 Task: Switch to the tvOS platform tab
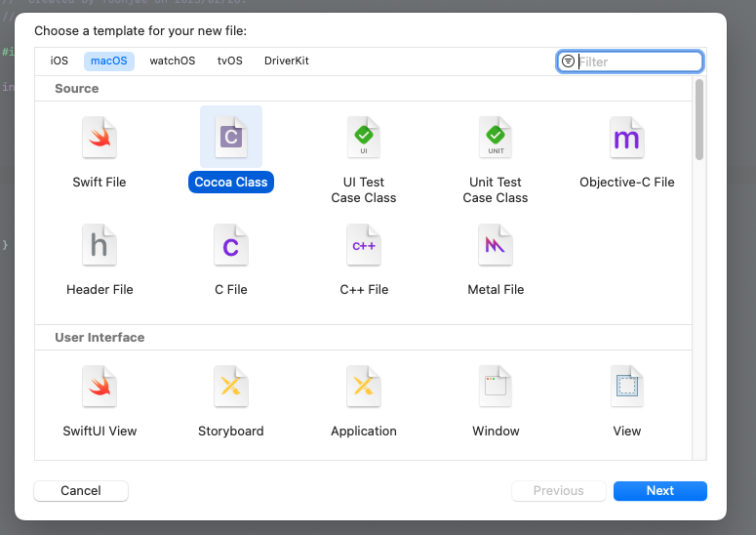tap(229, 61)
